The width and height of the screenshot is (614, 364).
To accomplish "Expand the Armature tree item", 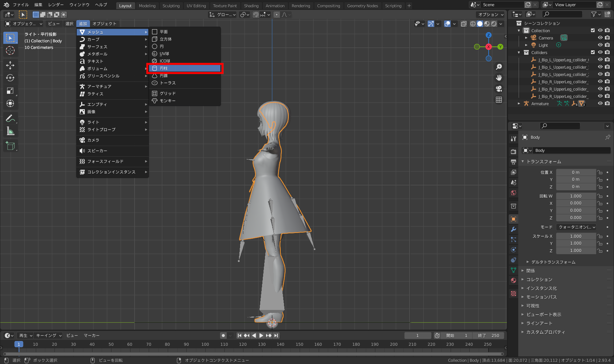I will pos(519,104).
